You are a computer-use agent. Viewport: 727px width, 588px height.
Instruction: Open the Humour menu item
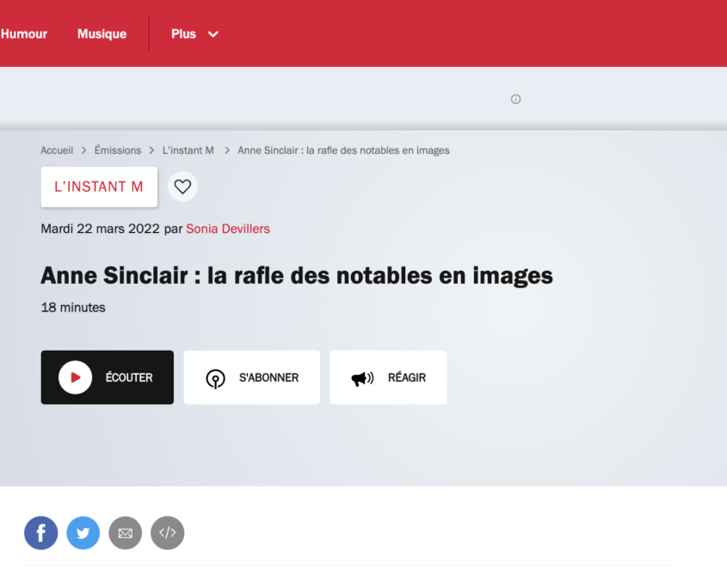click(23, 34)
